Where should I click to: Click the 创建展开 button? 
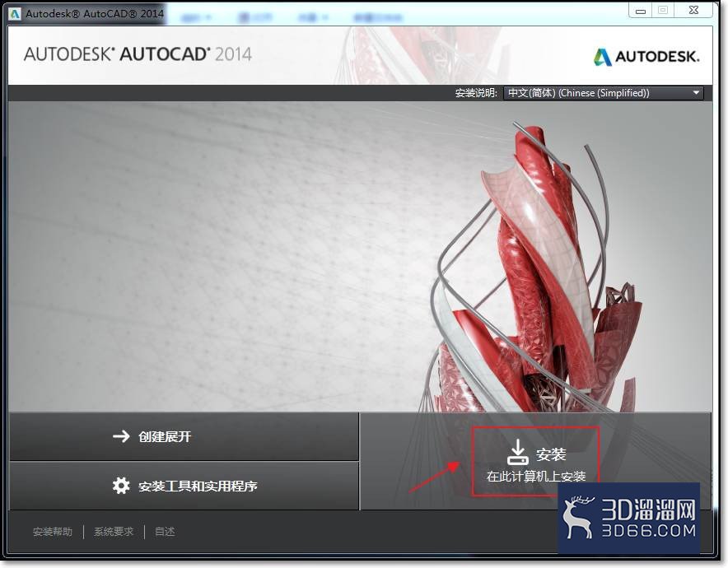click(184, 436)
